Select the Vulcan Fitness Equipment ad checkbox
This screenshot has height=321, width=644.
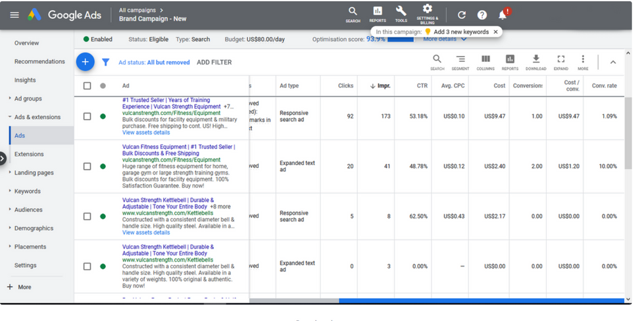pos(87,166)
